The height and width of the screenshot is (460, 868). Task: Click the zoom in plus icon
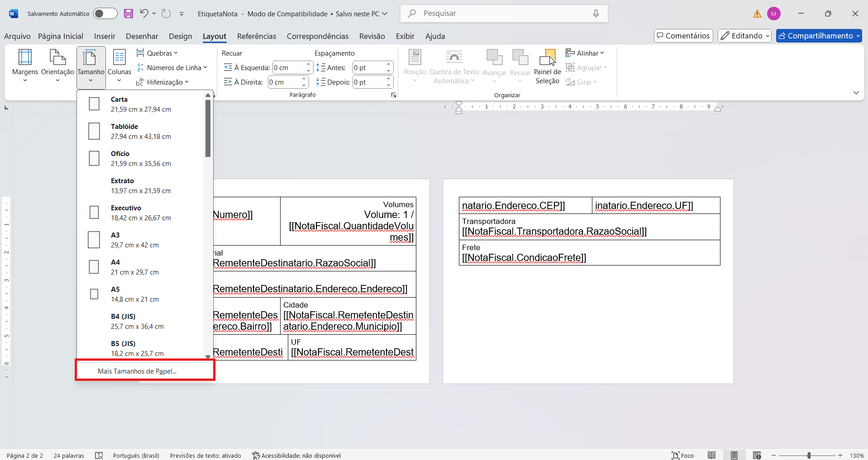840,455
